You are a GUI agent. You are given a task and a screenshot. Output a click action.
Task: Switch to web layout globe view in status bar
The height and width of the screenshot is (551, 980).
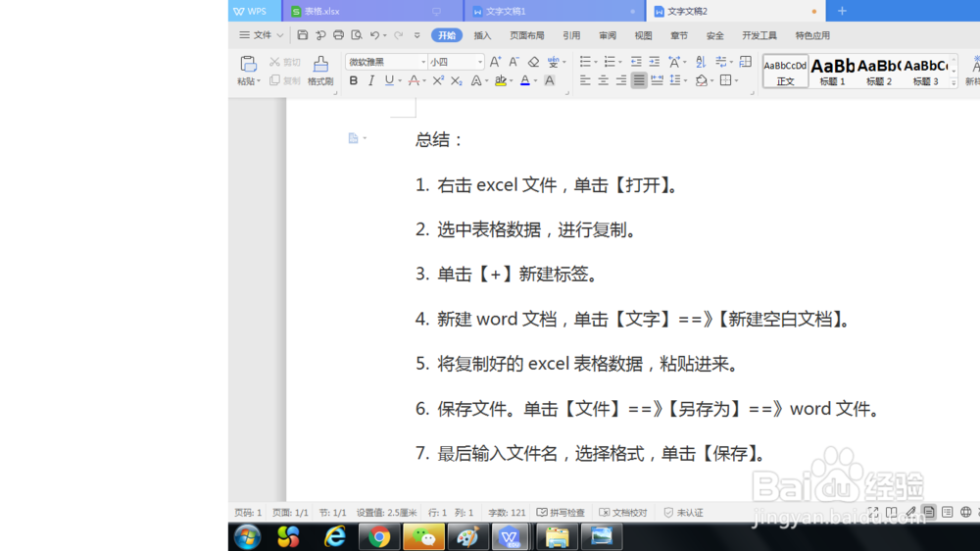[x=965, y=512]
